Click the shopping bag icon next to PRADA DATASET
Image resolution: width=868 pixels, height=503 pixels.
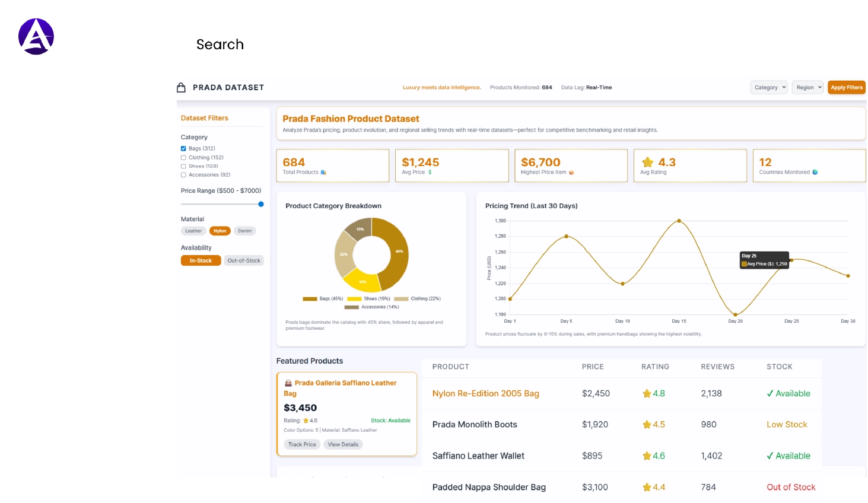(181, 87)
